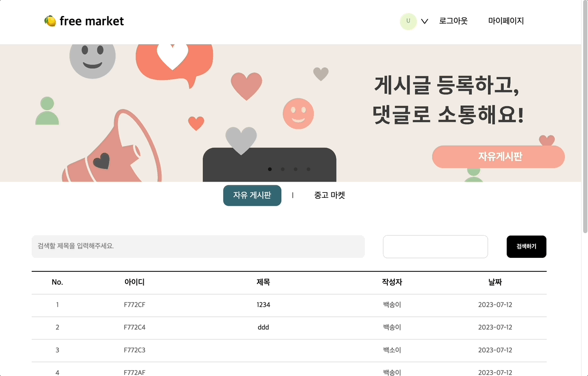Screen dimensions: 588x376
Task: Click the empty box beside 검색하기
Action: click(435, 247)
